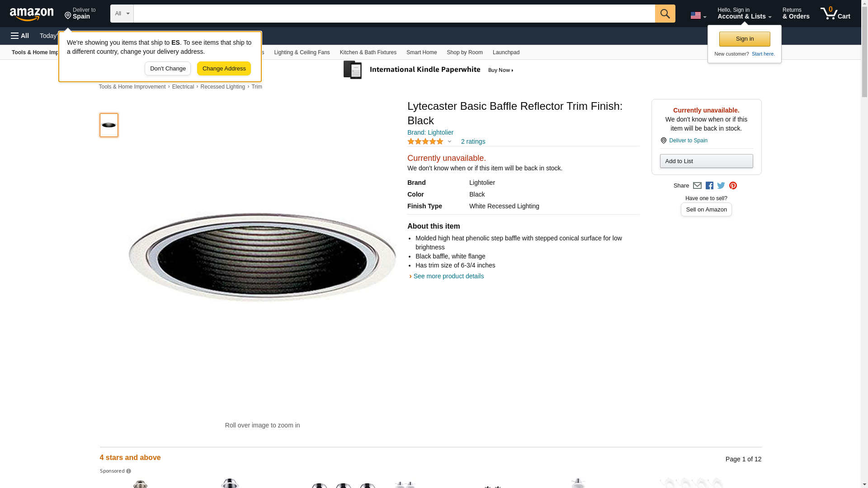Screen dimensions: 868x488
Task: Focus the Amazon search field
Action: [x=394, y=14]
